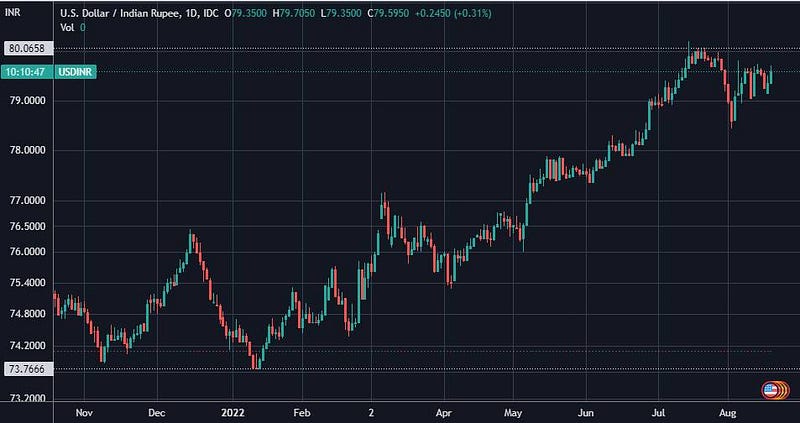Click the 1D interval label in legend
Image resolution: width=800 pixels, height=423 pixels.
193,14
